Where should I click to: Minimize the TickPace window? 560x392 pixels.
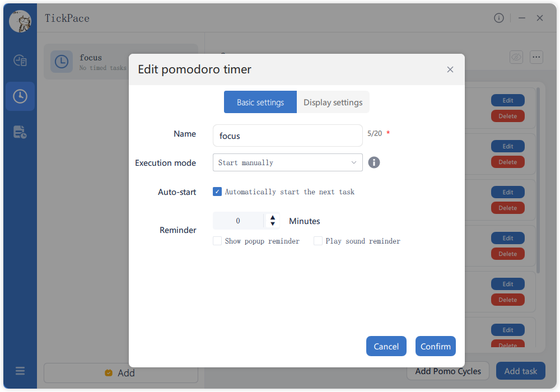(522, 18)
